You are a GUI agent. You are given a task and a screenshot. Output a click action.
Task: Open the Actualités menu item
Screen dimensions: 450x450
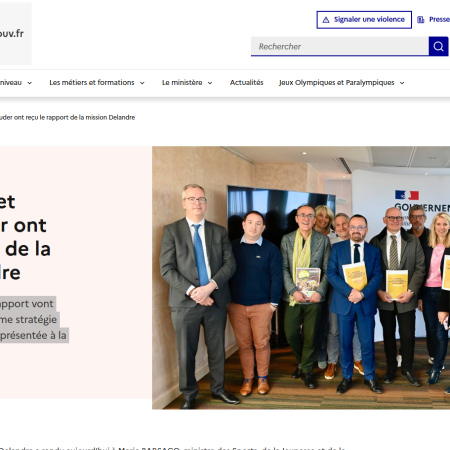point(246,82)
